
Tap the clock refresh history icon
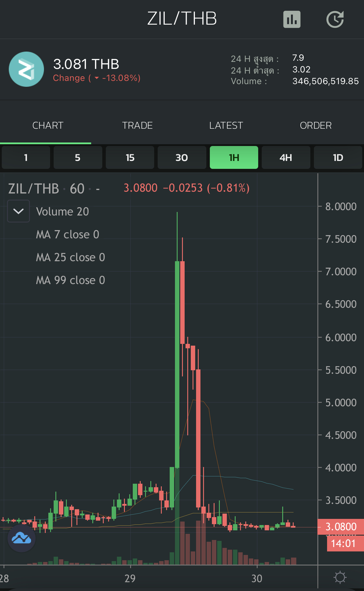(335, 19)
